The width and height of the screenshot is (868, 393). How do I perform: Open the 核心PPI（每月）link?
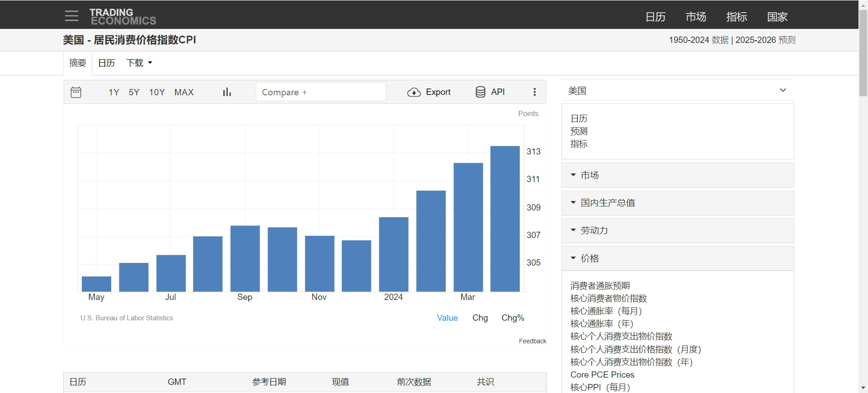tap(600, 387)
